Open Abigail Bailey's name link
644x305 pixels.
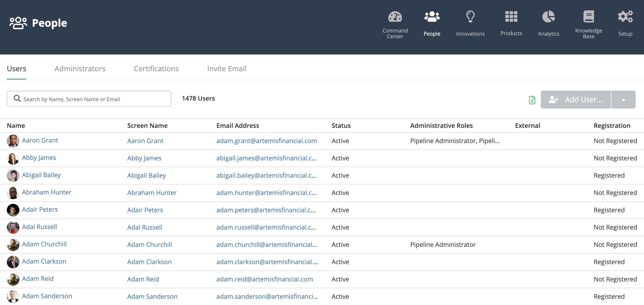click(x=41, y=175)
